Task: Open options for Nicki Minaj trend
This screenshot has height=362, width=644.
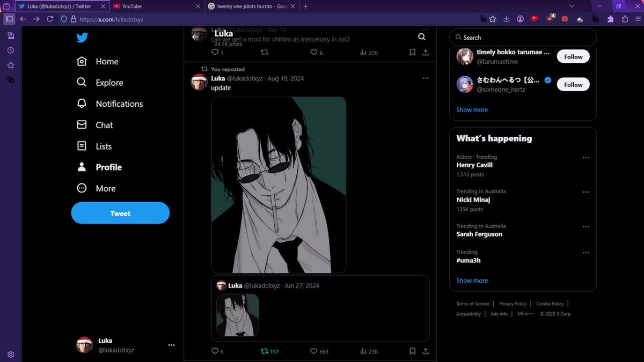Action: coord(586,192)
